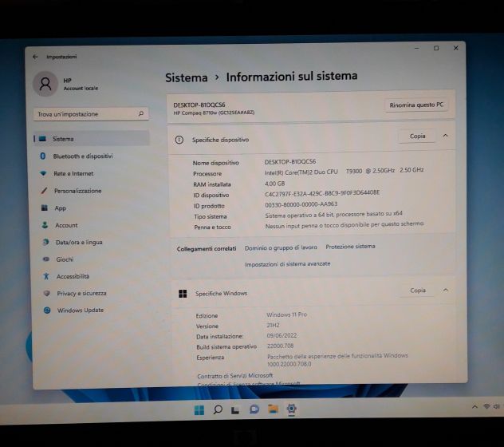Maximize the Impostazioni window
The width and height of the screenshot is (504, 447).
pos(436,48)
